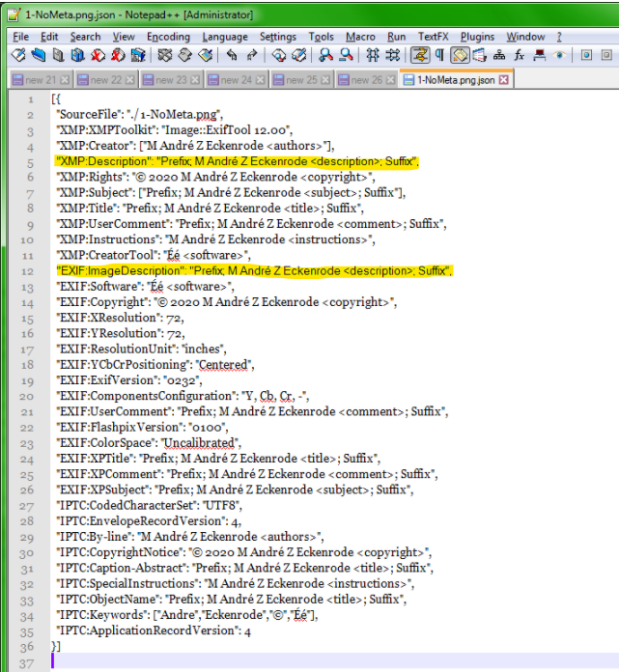The width and height of the screenshot is (619, 672).
Task: Click the Stop Recording macro icon
Action: coord(606,55)
